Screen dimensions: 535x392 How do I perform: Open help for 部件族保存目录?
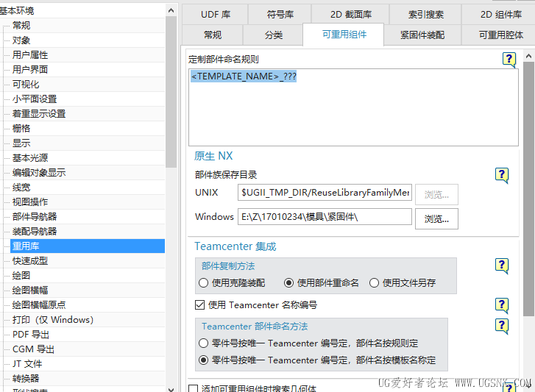point(502,175)
